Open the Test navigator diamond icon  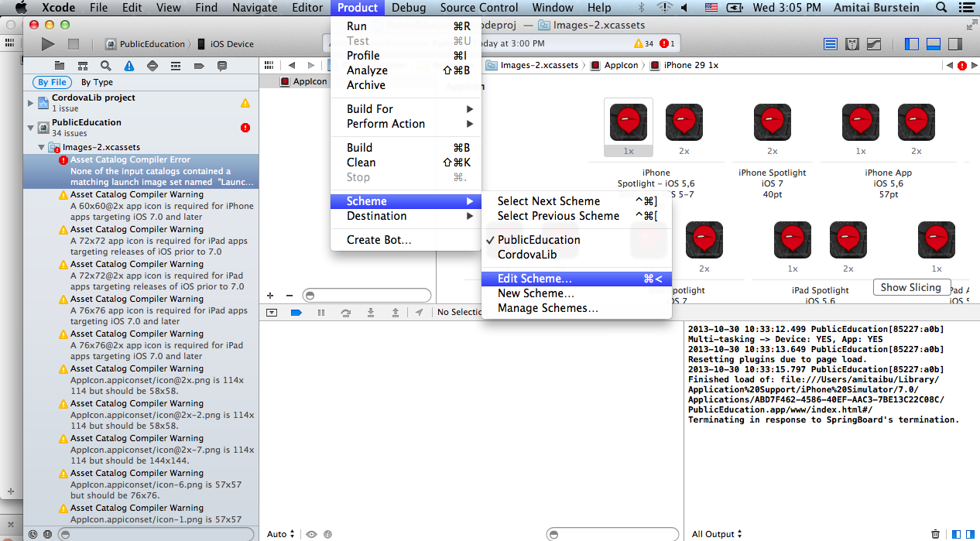(152, 67)
